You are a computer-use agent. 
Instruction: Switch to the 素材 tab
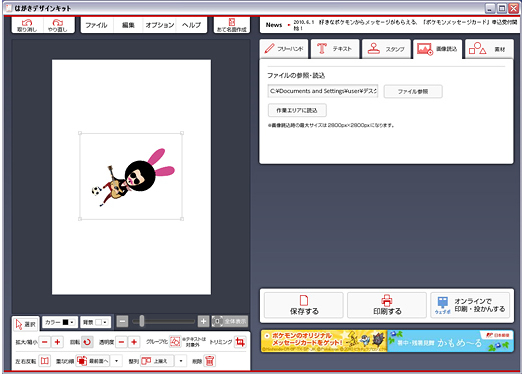pos(489,49)
